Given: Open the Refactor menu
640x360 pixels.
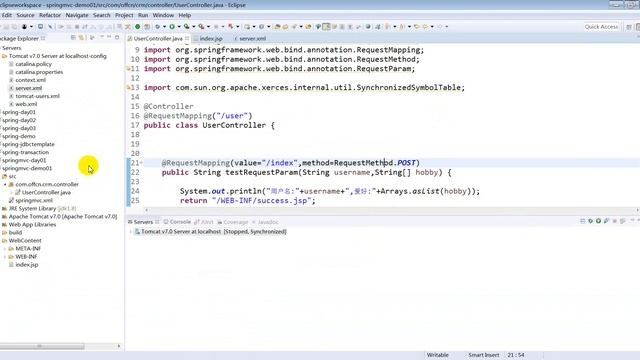Looking at the screenshot, I should pos(50,15).
